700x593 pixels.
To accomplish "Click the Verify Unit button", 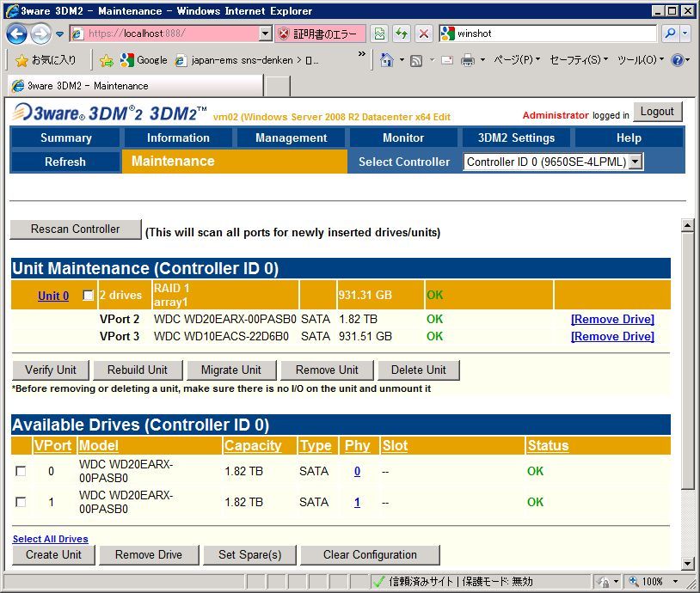I will 51,370.
